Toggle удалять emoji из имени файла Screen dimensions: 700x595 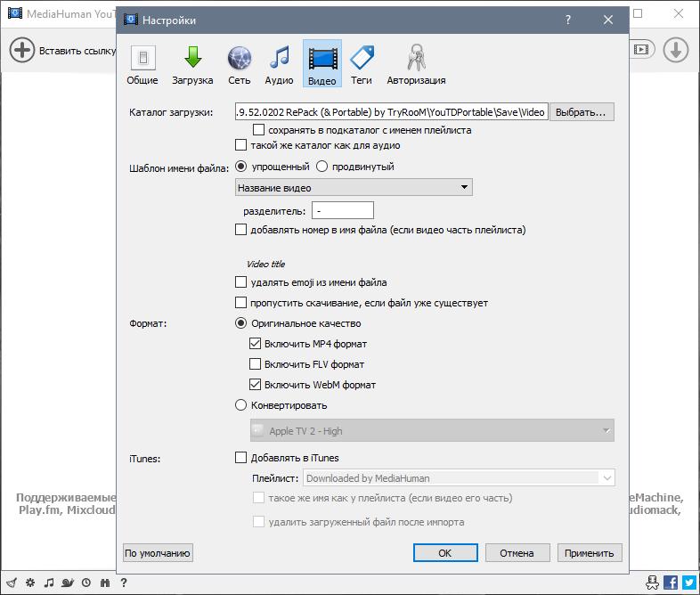pos(240,282)
